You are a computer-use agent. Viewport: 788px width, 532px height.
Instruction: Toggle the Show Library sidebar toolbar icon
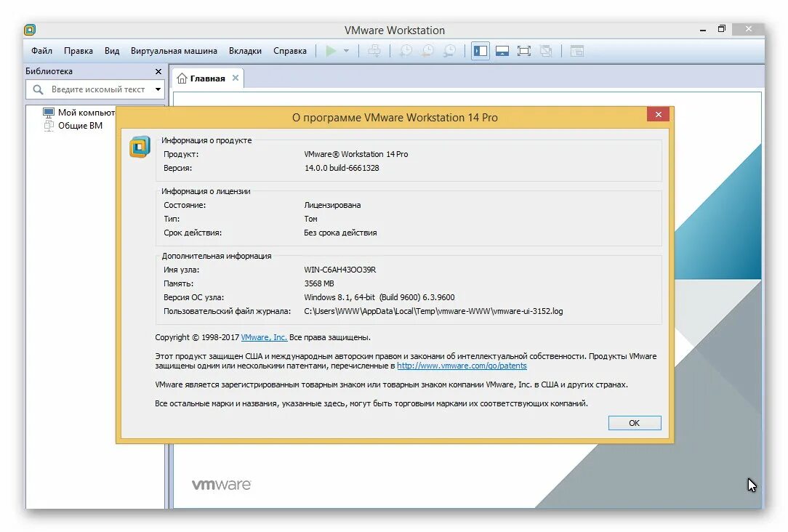tap(481, 51)
